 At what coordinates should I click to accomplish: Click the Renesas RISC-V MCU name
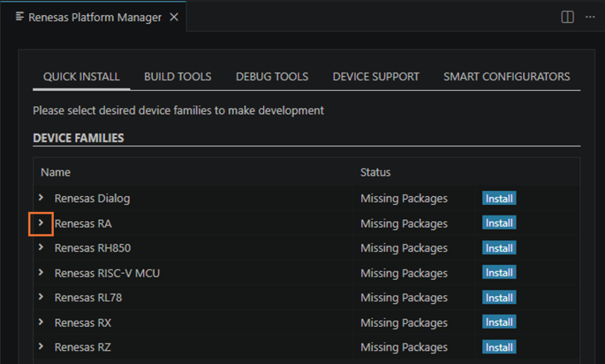(107, 273)
